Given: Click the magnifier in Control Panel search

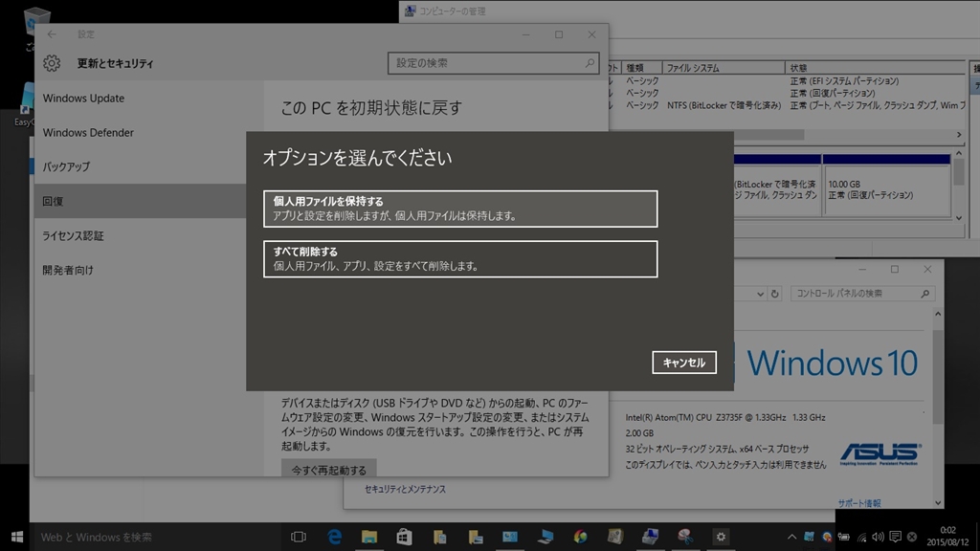Looking at the screenshot, I should 925,294.
